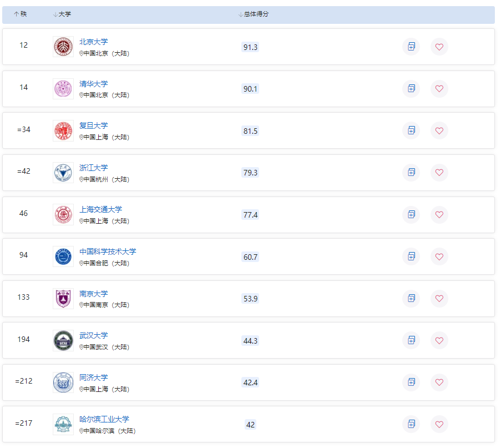Sort by the 秩 rank column header
Viewport: 501px width, 448px height.
[21, 14]
